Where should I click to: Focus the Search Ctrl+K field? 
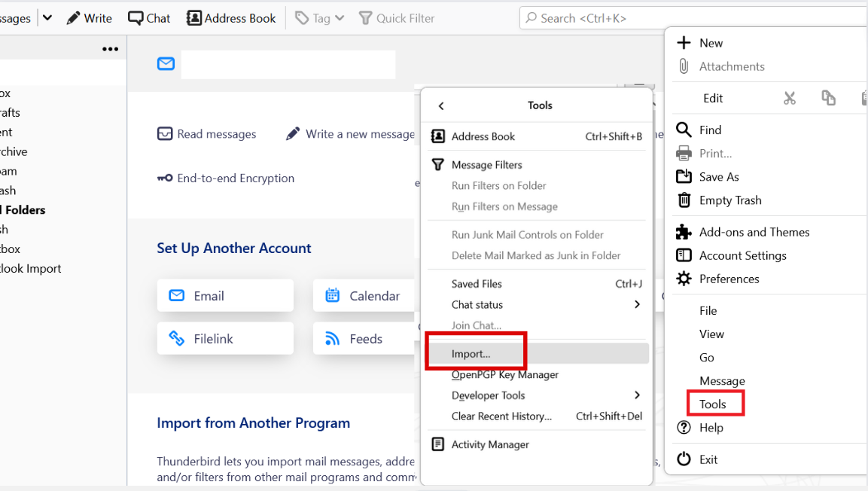pyautogui.click(x=693, y=18)
